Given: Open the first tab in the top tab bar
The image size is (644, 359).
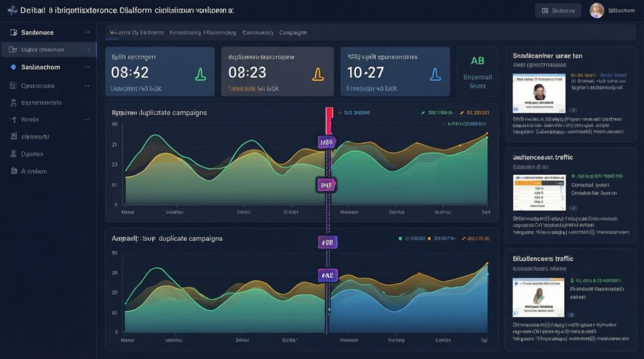Looking at the screenshot, I should 136,32.
